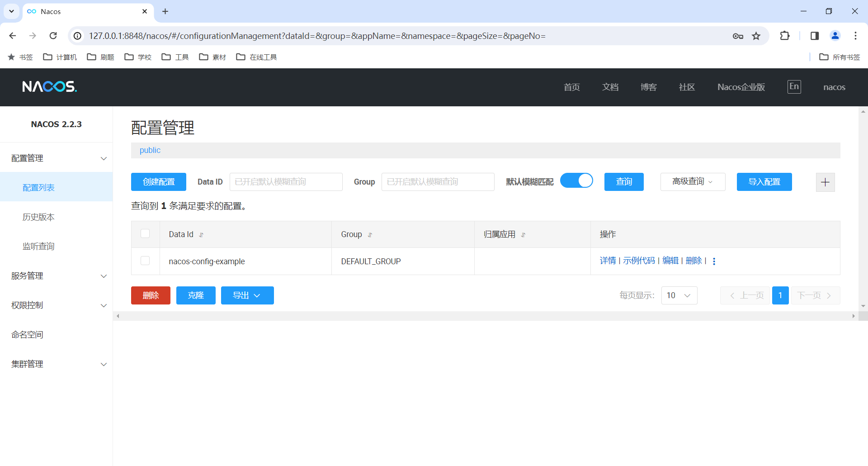Viewport: 868px width, 466px height.
Task: Open browser profile avatar icon
Action: point(835,36)
